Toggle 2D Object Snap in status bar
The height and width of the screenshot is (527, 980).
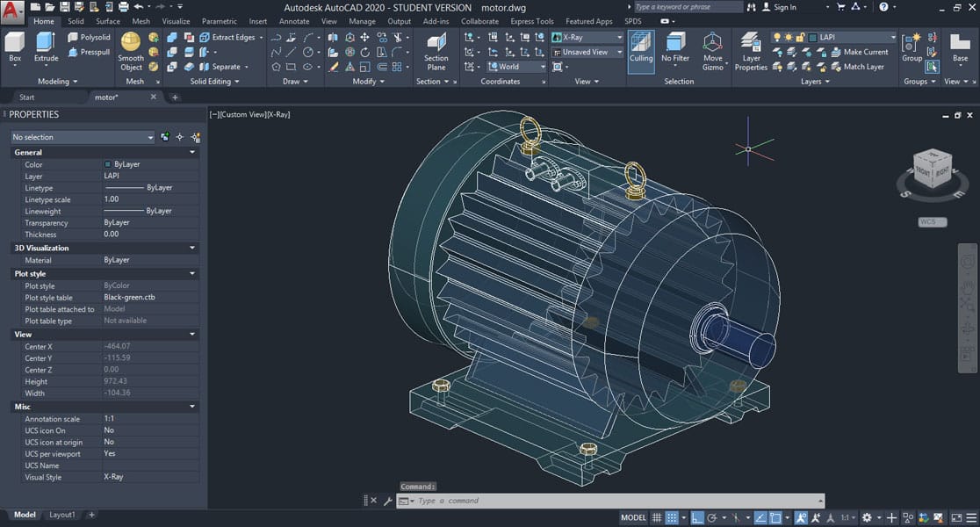[x=775, y=517]
